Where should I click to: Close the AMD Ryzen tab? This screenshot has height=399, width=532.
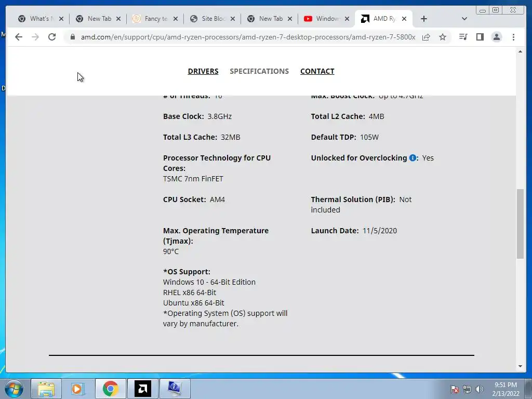(404, 19)
